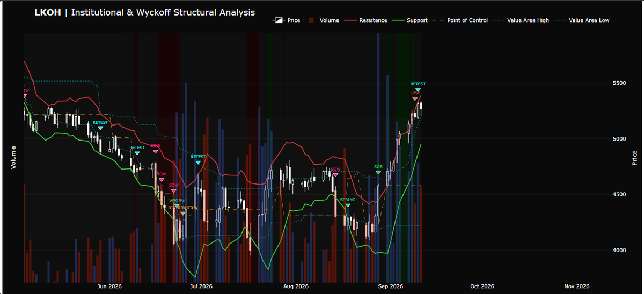Click the Sep 2026 axis label

390,286
